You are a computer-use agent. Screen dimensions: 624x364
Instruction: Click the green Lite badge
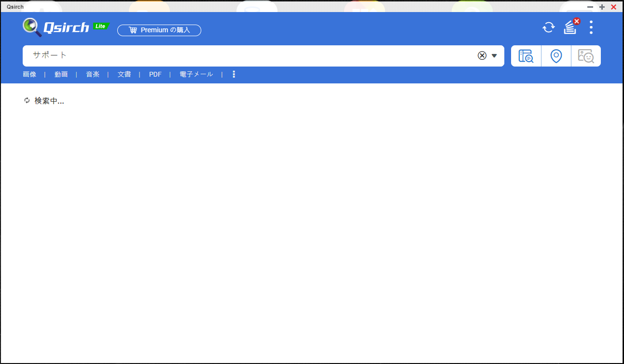pyautogui.click(x=101, y=26)
